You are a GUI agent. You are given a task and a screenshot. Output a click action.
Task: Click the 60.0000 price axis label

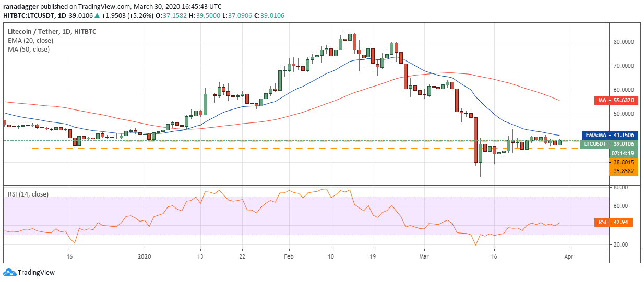(x=623, y=90)
